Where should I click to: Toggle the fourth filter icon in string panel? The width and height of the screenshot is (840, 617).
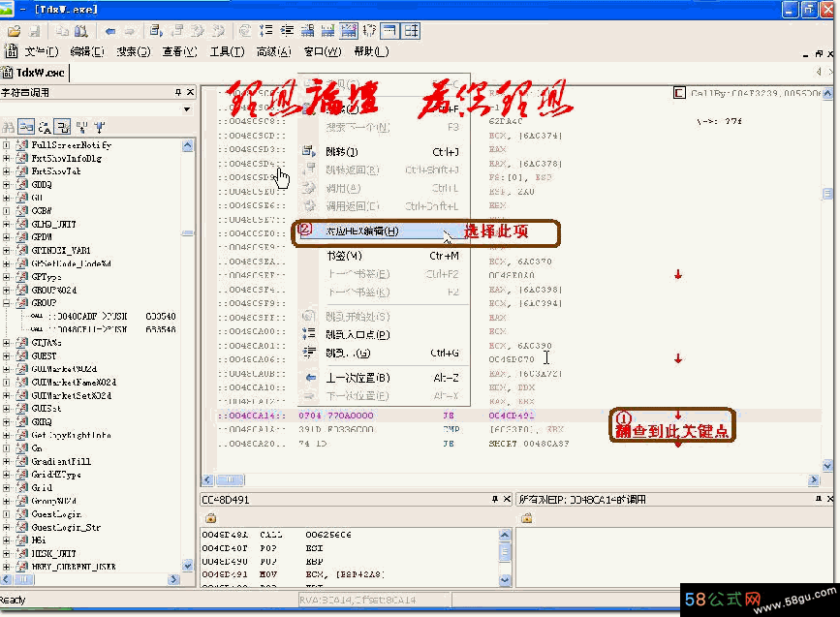tap(62, 127)
